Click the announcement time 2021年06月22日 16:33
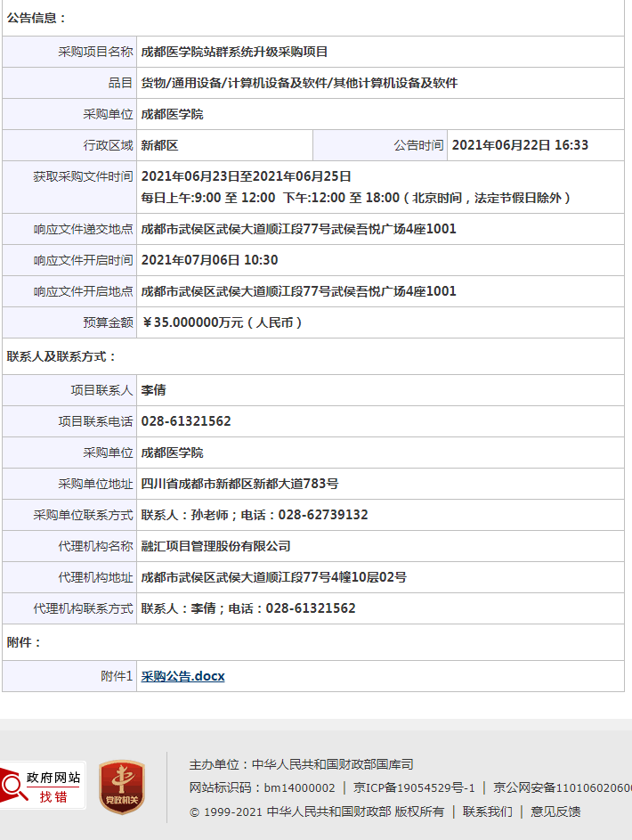632x840 pixels. (520, 145)
